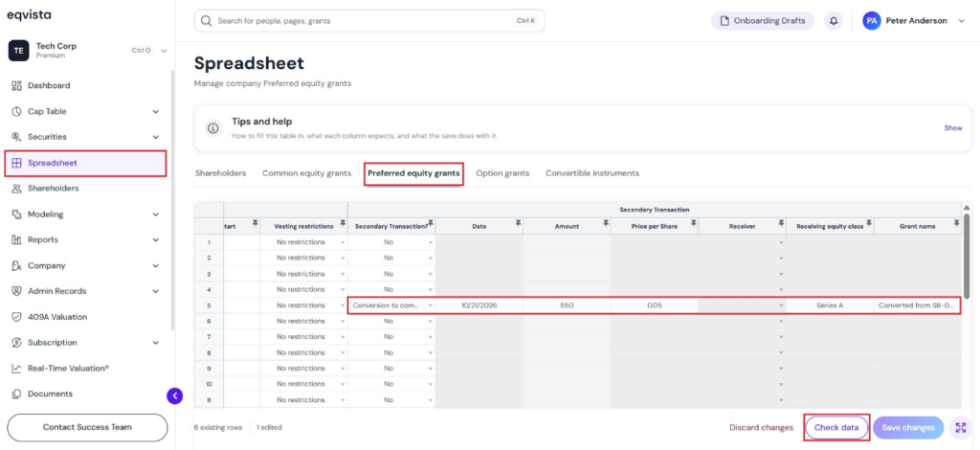Click Save changes button
The width and height of the screenshot is (980, 450).
908,427
